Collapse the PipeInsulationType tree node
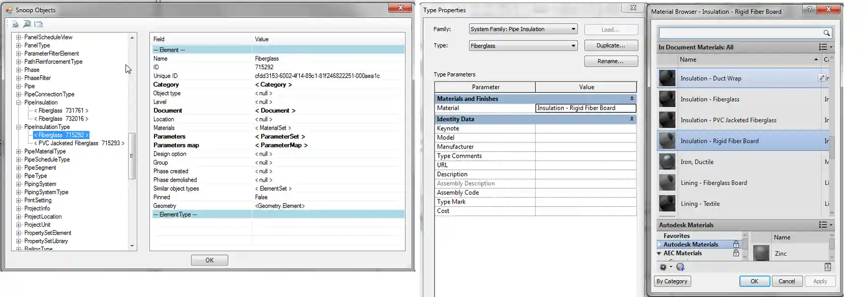 (x=19, y=127)
